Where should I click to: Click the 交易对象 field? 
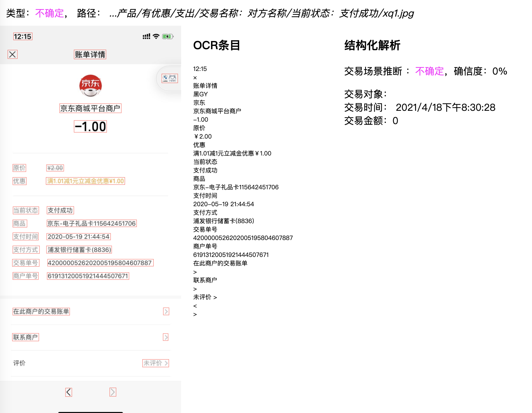coord(366,94)
